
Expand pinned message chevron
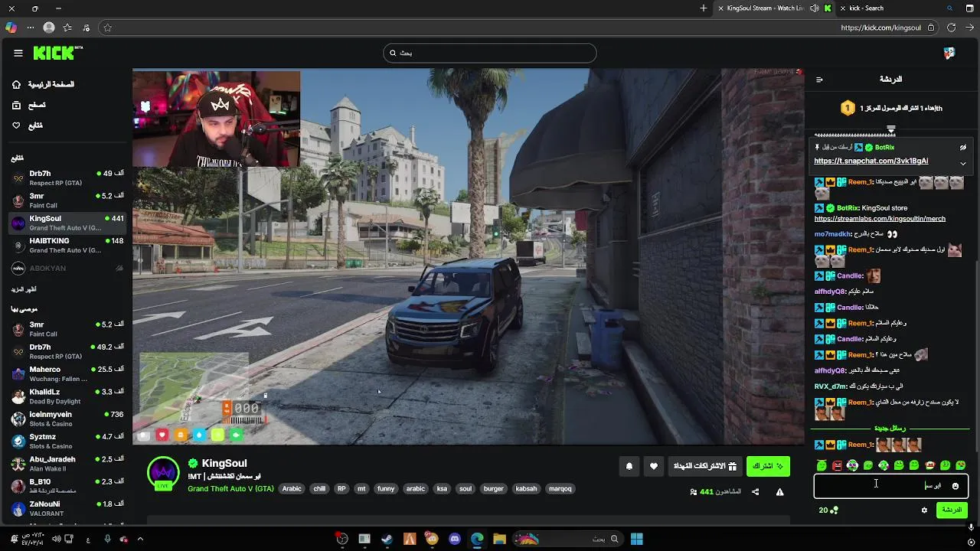(x=963, y=163)
